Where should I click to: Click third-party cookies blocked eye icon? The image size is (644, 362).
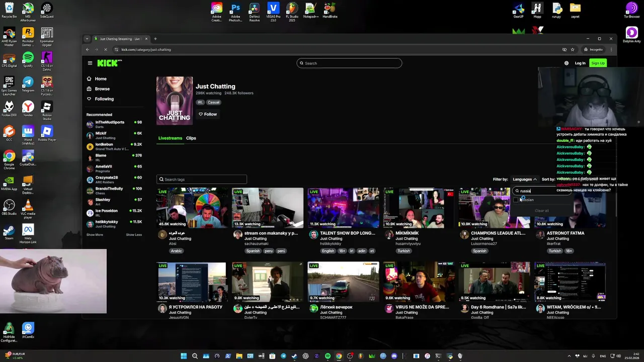[565, 49]
